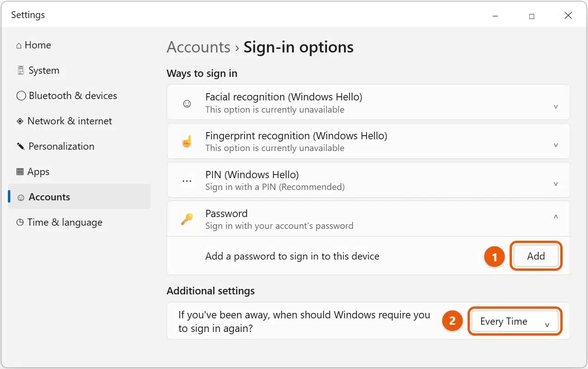The image size is (588, 369).
Task: Click the Fingerprint recognition finger icon
Action: (187, 142)
